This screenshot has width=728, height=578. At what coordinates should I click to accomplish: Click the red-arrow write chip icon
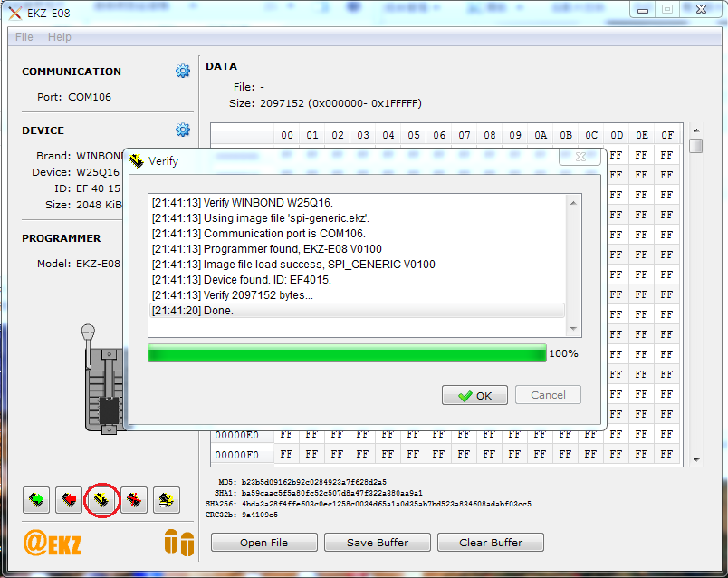69,499
